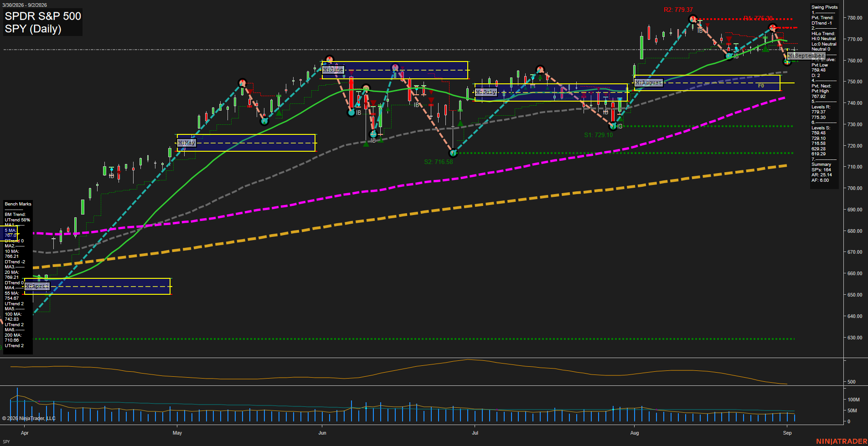Click the 3/30/2026 - 9/2/2026 date range
The width and height of the screenshot is (868, 446).
point(24,5)
